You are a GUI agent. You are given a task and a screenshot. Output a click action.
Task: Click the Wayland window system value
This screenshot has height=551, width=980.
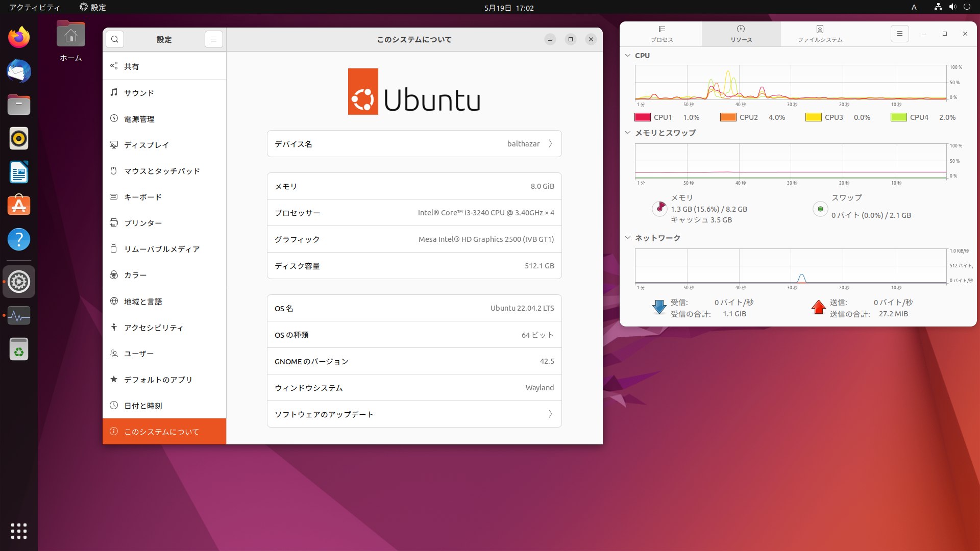(540, 388)
